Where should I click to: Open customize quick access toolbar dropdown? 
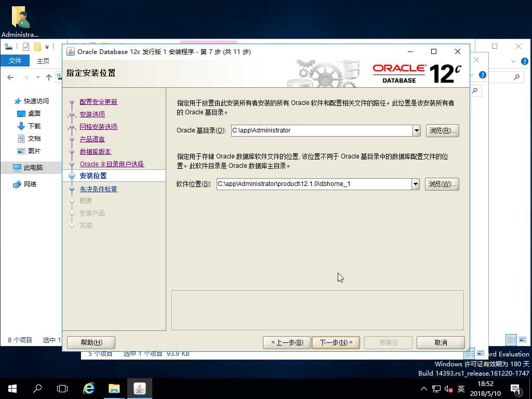click(x=47, y=47)
